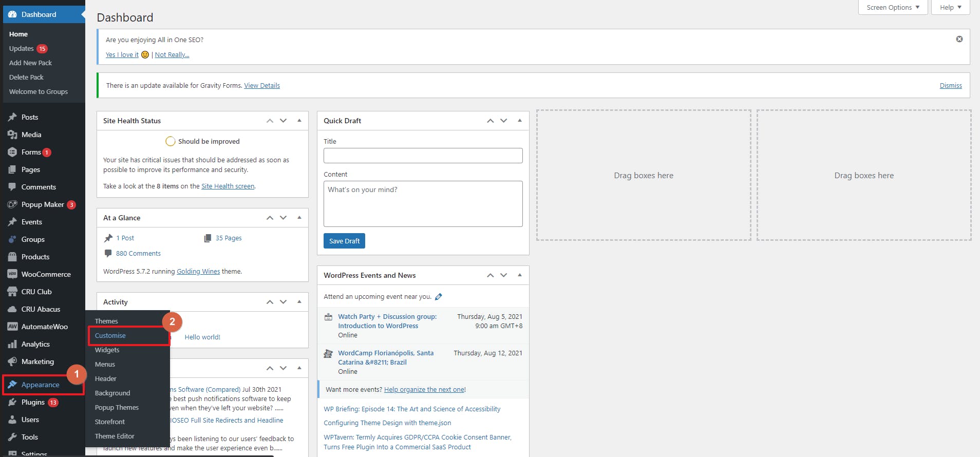Click 'Help organize the next one' link

point(424,389)
